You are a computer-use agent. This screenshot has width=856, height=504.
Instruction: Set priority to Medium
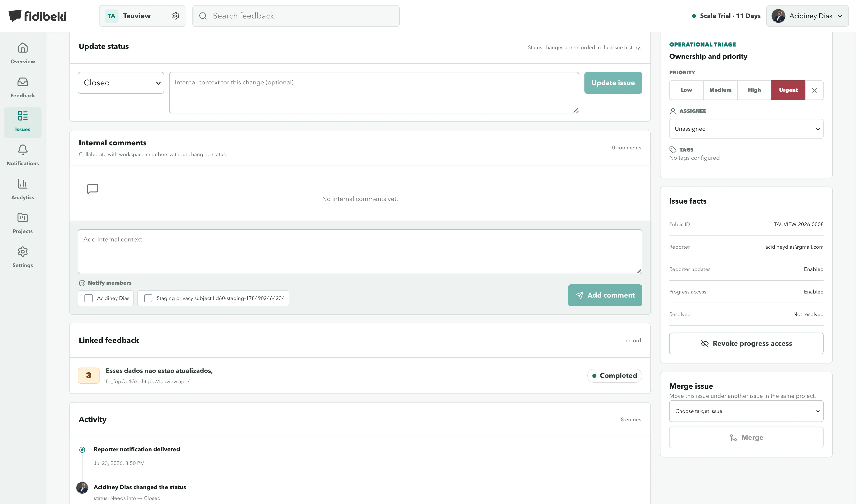coord(720,90)
